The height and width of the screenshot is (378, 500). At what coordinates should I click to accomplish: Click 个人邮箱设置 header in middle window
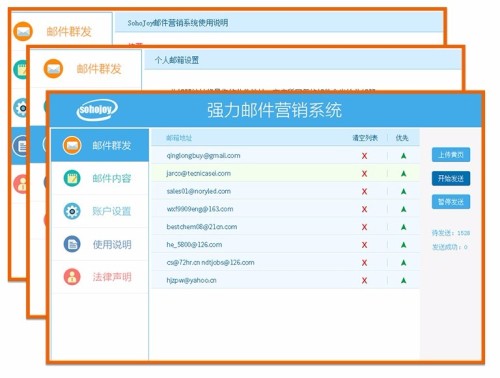(177, 60)
